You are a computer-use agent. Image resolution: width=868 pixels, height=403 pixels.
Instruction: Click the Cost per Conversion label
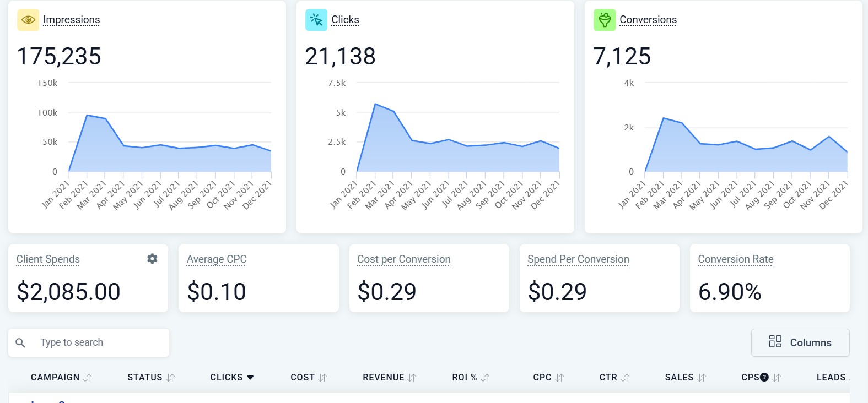coord(404,259)
